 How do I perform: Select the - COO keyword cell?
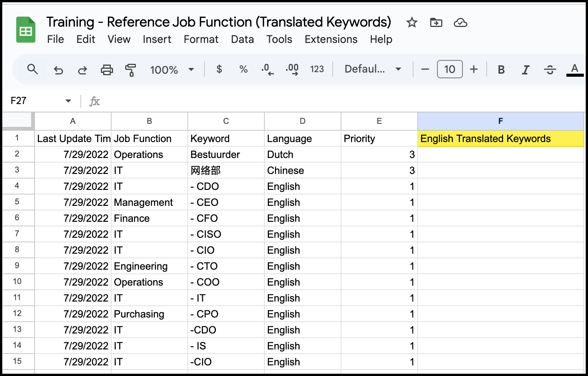[226, 282]
